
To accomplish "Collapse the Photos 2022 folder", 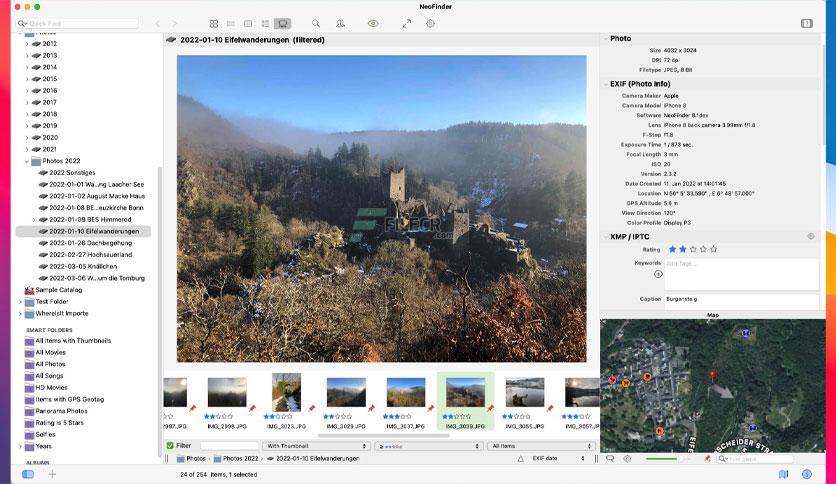I will point(27,161).
